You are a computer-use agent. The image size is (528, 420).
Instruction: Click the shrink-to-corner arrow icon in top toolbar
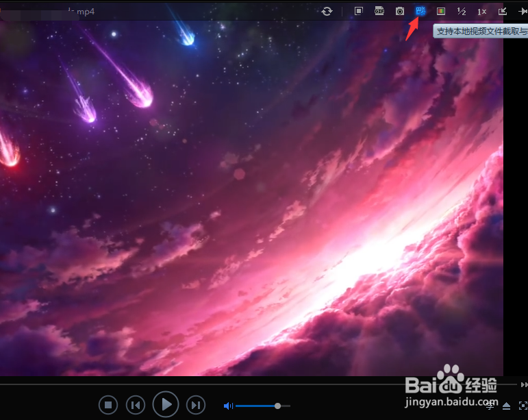point(503,12)
